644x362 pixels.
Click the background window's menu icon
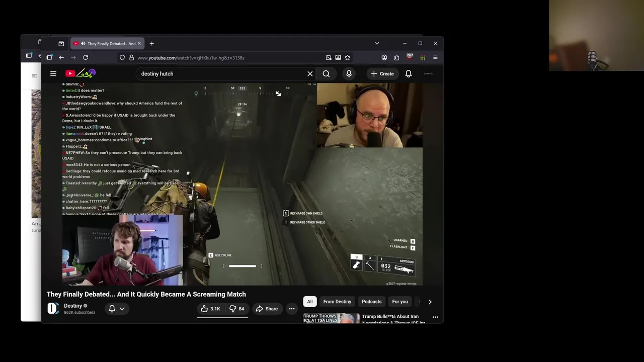point(35,76)
